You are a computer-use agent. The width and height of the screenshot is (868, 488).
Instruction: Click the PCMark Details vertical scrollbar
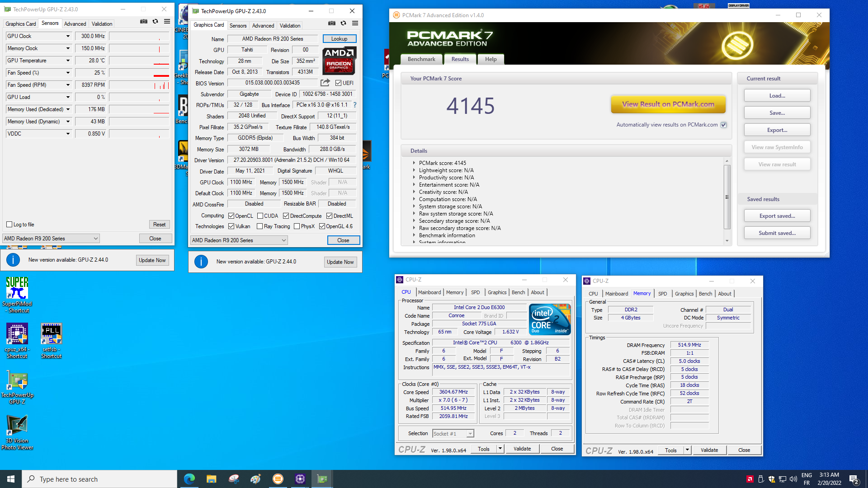tap(727, 197)
